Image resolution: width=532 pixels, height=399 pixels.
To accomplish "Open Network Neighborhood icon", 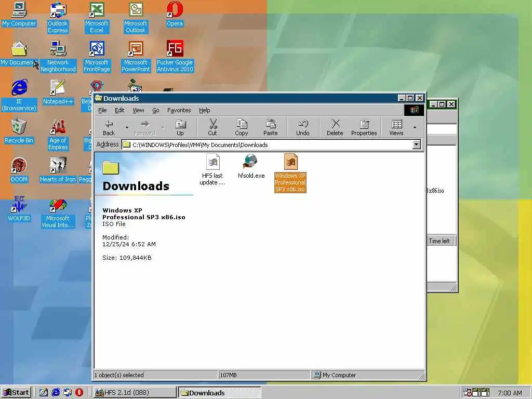I will pos(58,57).
